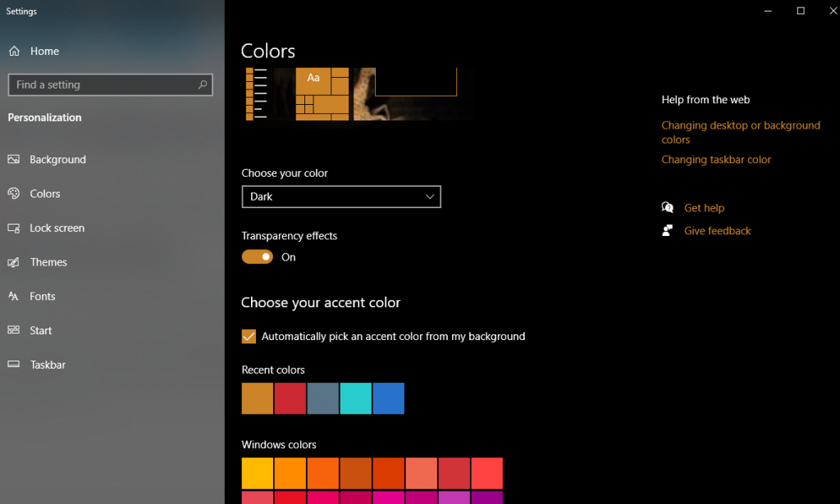Click the Background picture icon in sidebar
Image resolution: width=840 pixels, height=504 pixels.
click(13, 159)
